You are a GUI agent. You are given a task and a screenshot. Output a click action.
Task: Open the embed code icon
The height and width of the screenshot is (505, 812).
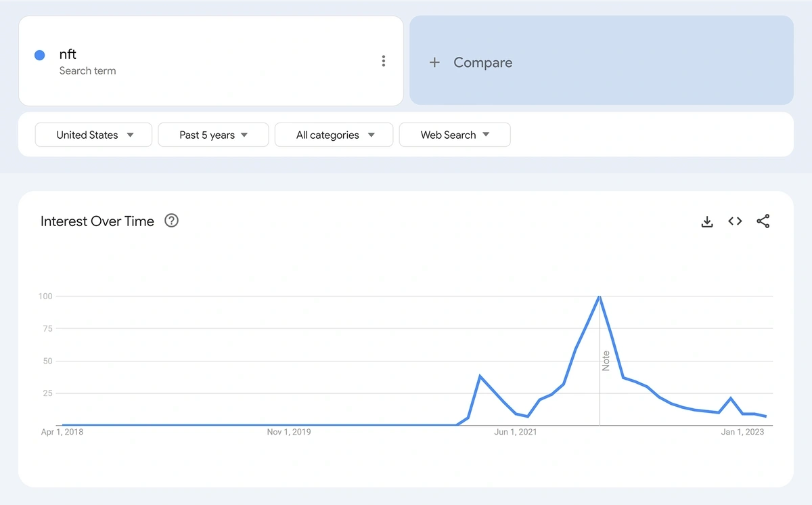click(735, 221)
